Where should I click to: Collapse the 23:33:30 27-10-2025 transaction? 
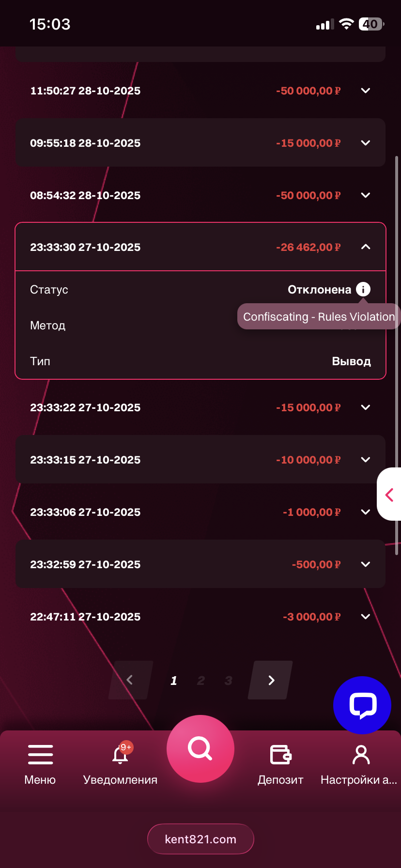coord(366,247)
